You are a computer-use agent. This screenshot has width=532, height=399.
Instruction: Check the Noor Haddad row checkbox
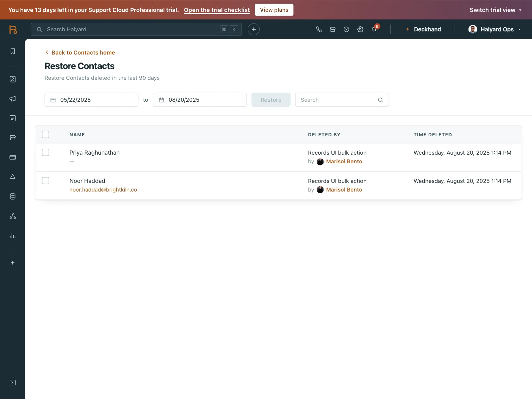coord(46,181)
